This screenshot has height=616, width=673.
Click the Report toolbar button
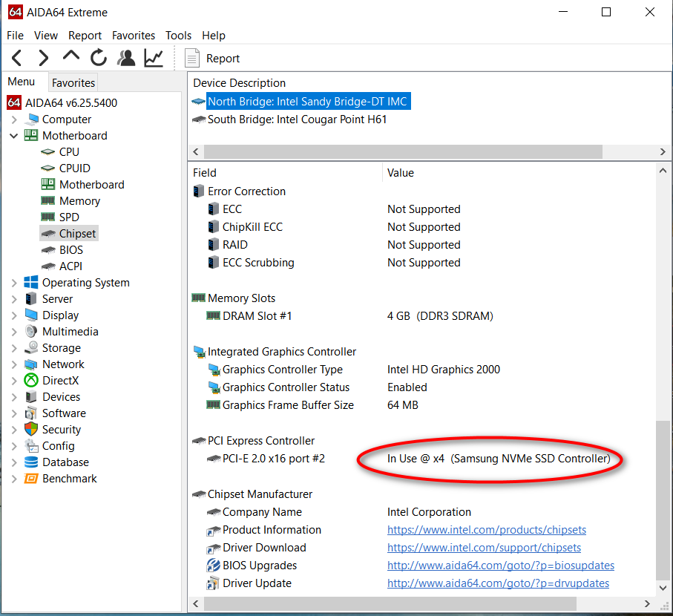pos(213,59)
